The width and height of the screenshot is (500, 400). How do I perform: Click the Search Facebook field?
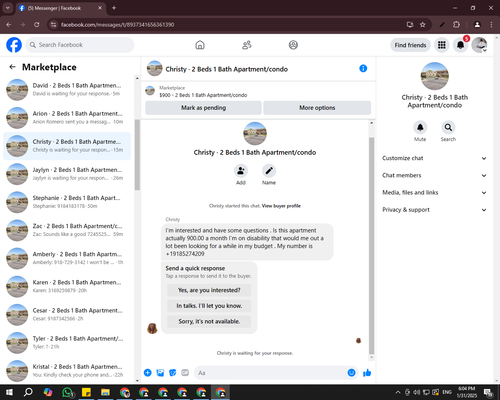[x=80, y=45]
